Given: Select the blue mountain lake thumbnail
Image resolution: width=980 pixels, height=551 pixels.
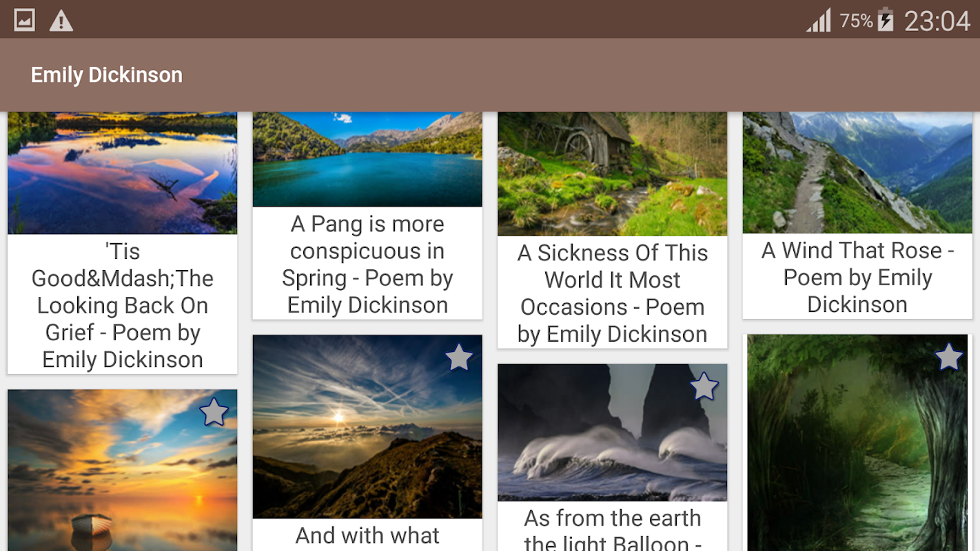Looking at the screenshot, I should point(367,159).
